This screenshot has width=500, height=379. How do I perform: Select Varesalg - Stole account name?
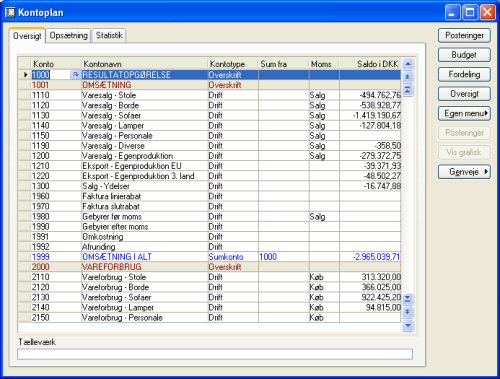[x=109, y=95]
